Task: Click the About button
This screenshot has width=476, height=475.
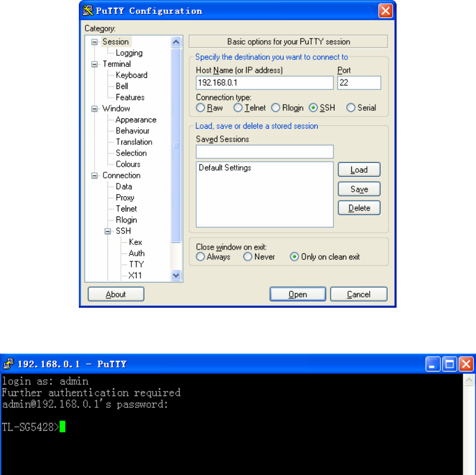Action: (116, 294)
